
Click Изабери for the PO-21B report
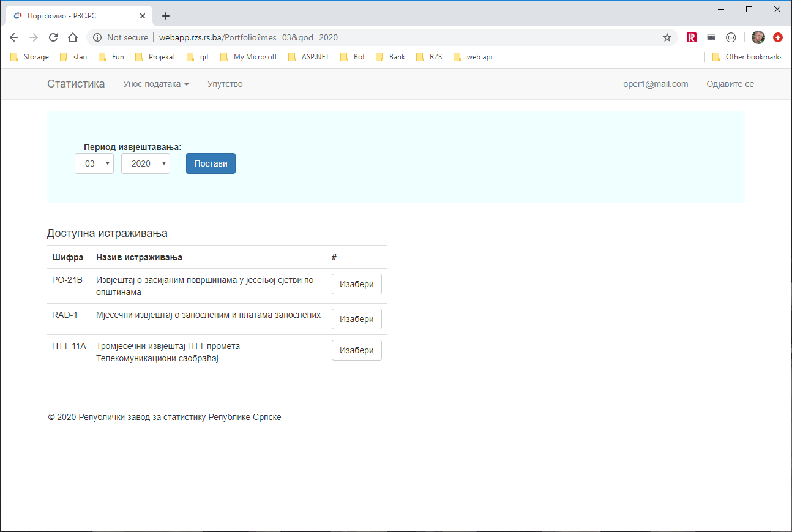coord(356,284)
